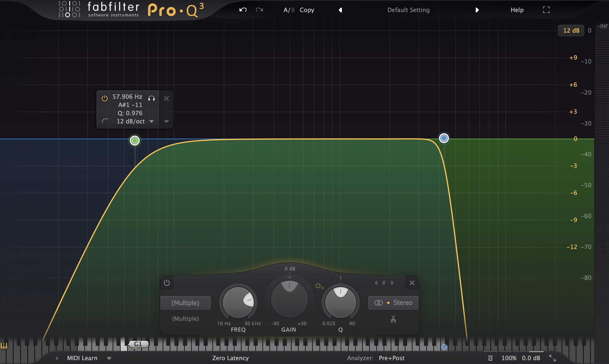Click the 100% gain scale value
This screenshot has width=609, height=364.
509,358
